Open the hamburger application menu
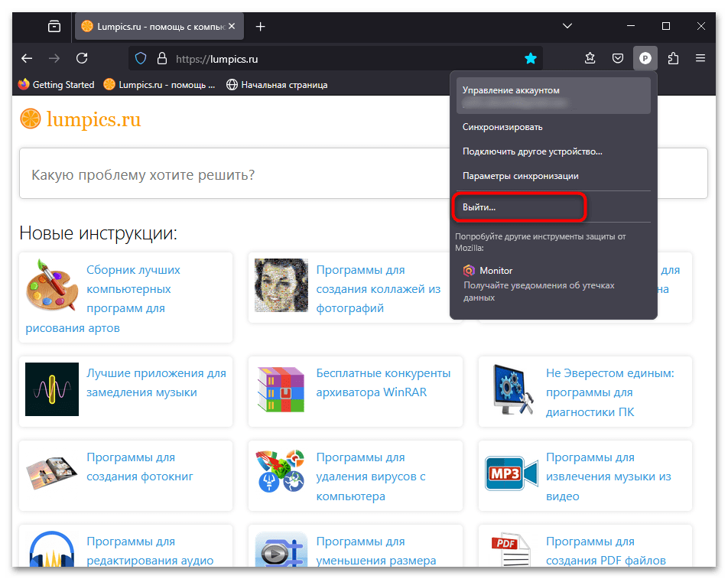The image size is (728, 579). pyautogui.click(x=700, y=58)
